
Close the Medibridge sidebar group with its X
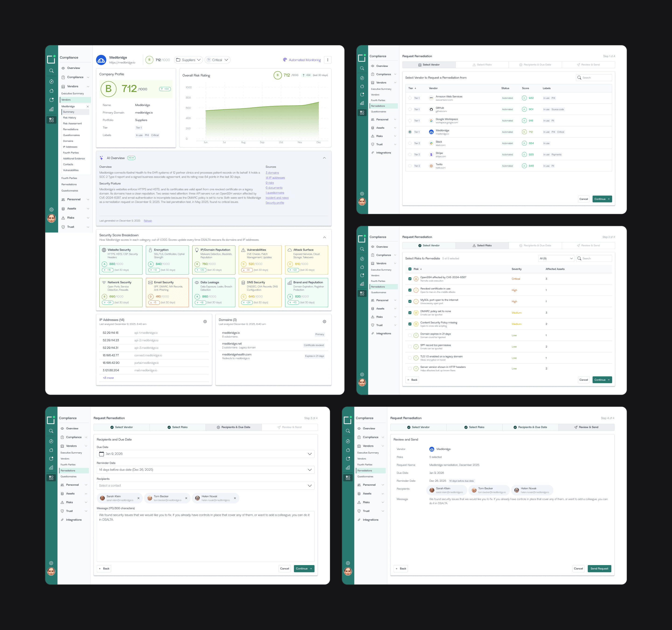87,106
